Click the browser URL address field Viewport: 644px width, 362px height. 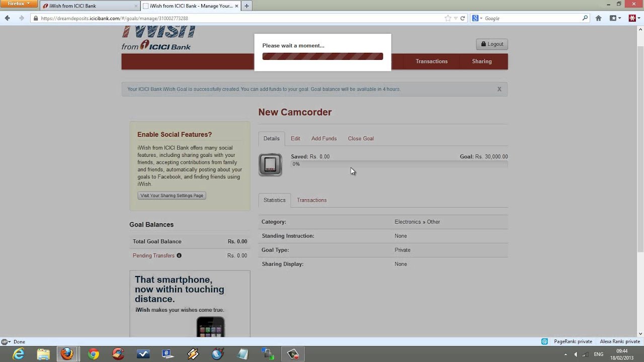pyautogui.click(x=242, y=18)
